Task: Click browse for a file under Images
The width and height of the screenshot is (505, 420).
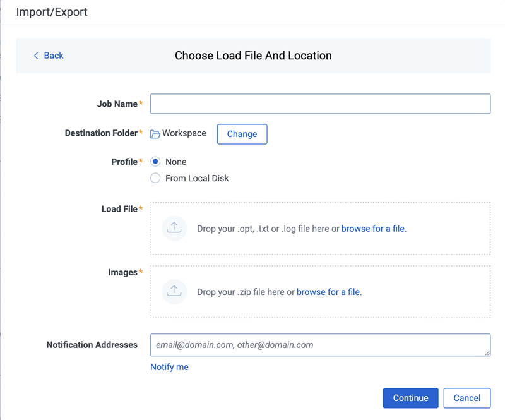Action: click(x=330, y=292)
